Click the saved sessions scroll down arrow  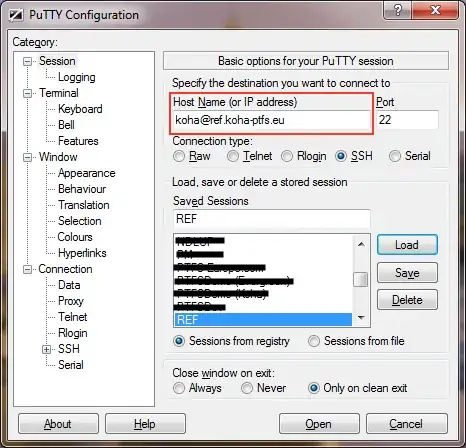[x=361, y=318]
